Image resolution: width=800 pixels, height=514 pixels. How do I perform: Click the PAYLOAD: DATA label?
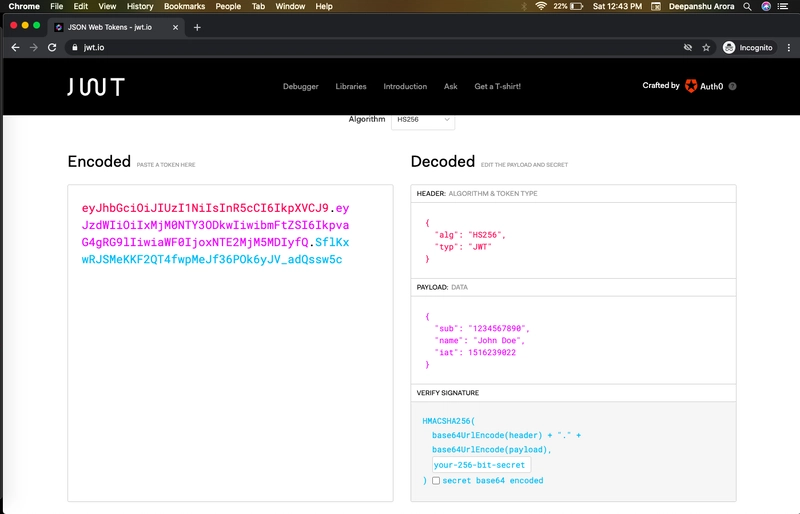coord(442,287)
